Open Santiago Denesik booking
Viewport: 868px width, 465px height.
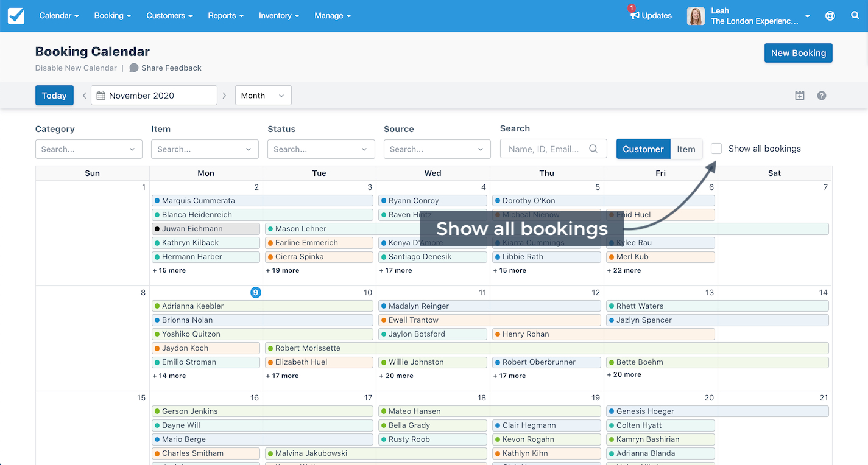coord(432,257)
